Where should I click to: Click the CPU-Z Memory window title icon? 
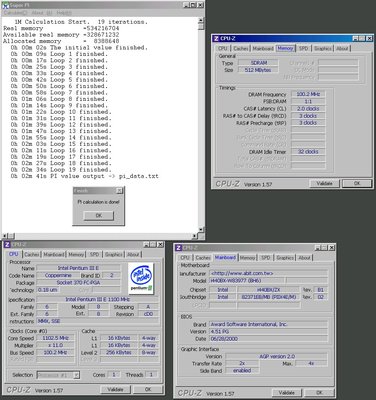point(216,39)
